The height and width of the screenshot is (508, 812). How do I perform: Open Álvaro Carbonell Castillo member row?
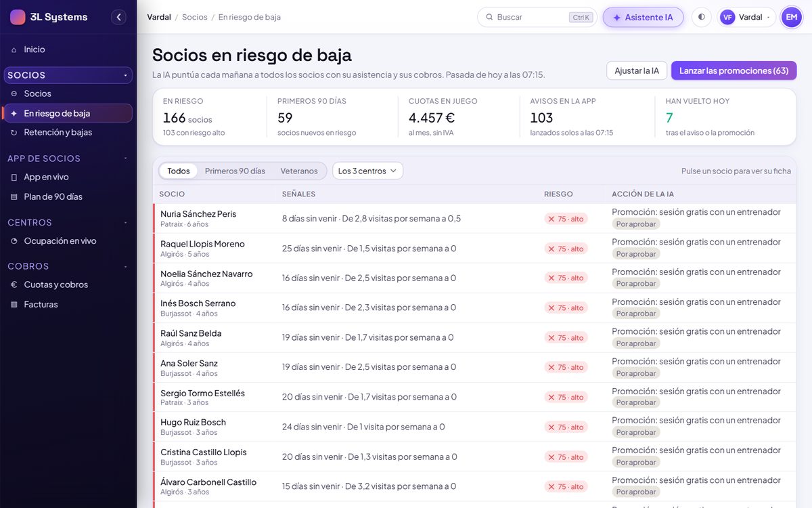[474, 486]
